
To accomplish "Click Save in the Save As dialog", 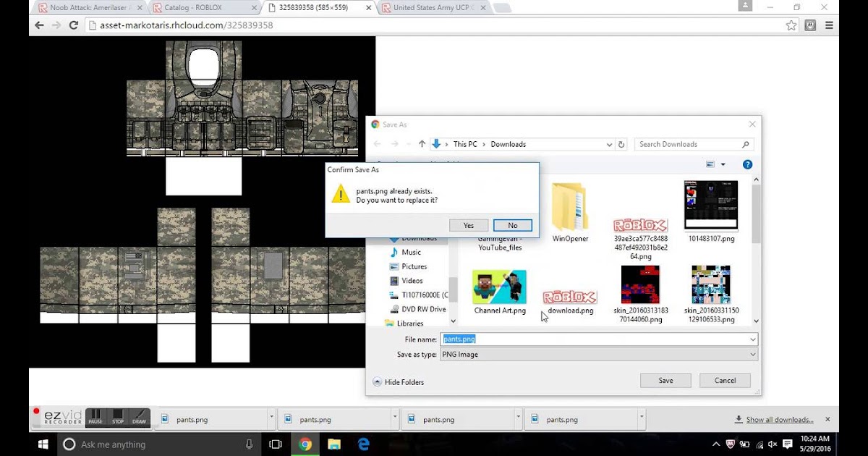I will [x=665, y=381].
